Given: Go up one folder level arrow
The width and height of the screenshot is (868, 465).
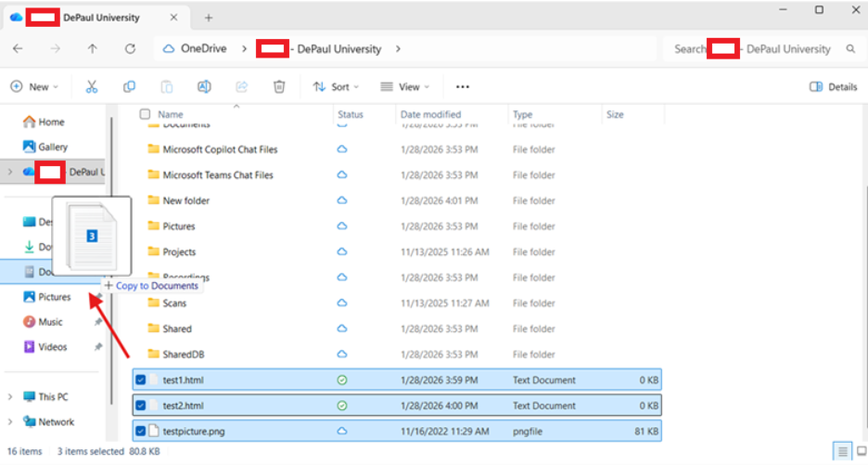Looking at the screenshot, I should click(92, 49).
